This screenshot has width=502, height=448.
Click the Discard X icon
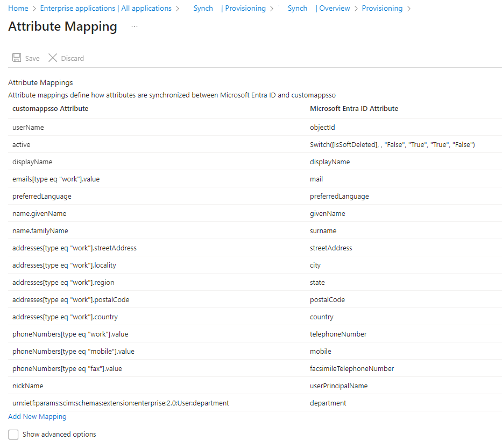point(53,58)
